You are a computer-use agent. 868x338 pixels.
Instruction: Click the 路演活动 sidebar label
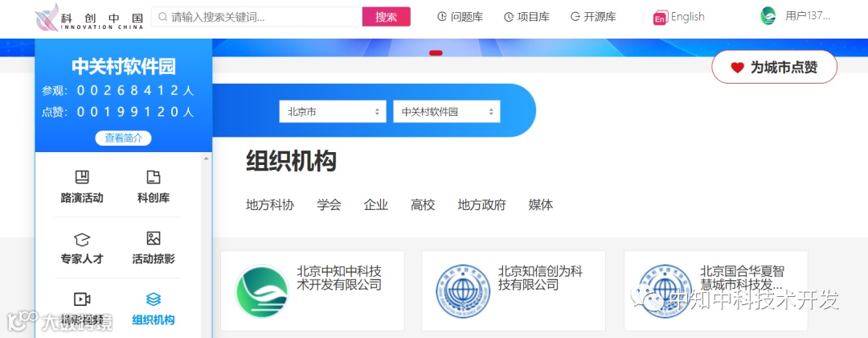click(82, 198)
